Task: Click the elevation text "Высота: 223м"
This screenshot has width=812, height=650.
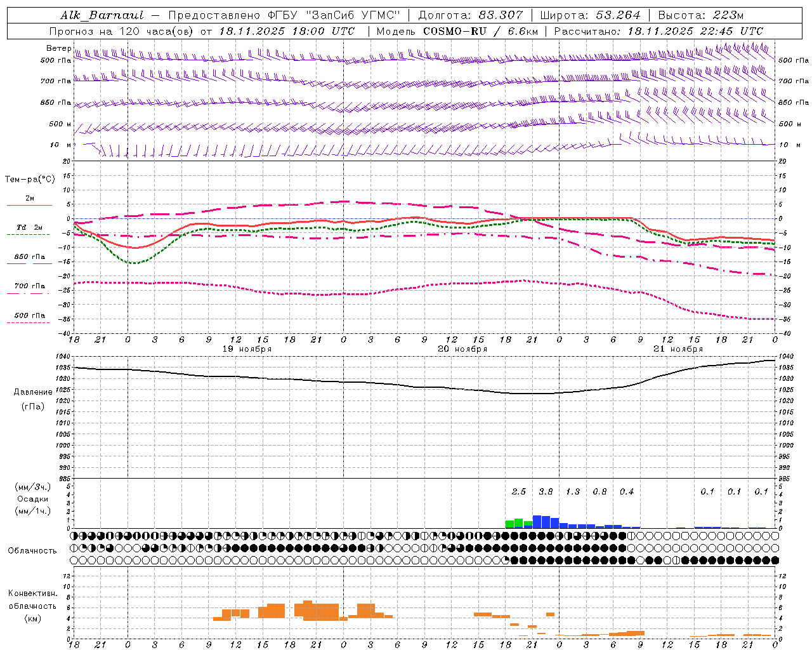Action: pos(700,15)
